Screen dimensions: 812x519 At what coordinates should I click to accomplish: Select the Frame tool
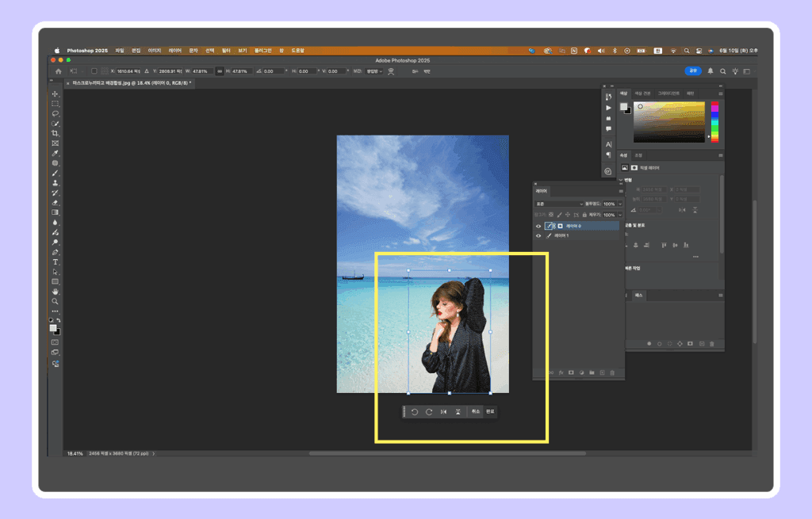[55, 143]
